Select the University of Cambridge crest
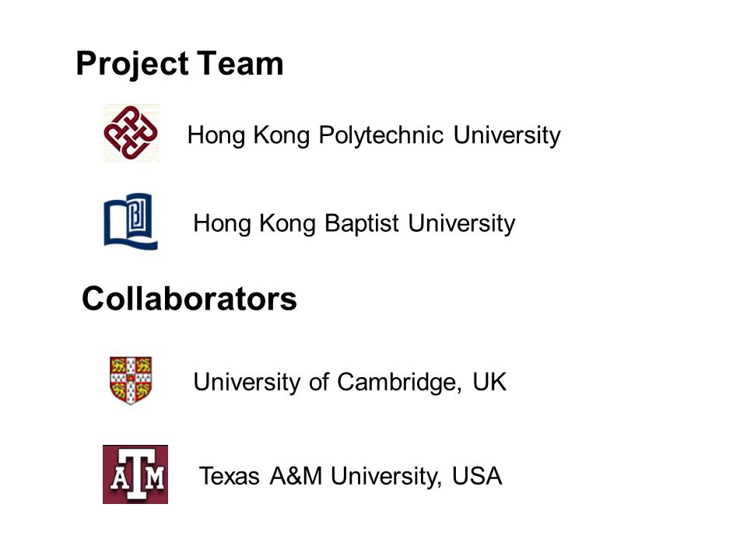747x560 pixels. point(131,380)
